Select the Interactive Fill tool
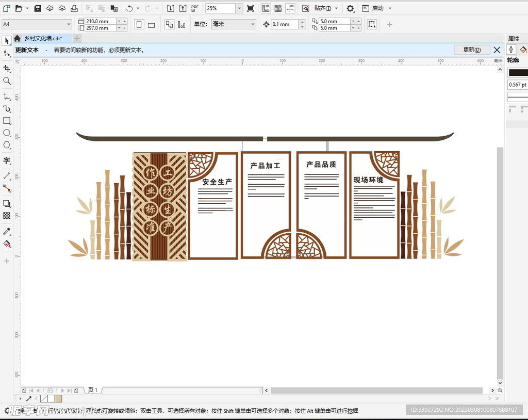The height and width of the screenshot is (420, 528). [7, 244]
